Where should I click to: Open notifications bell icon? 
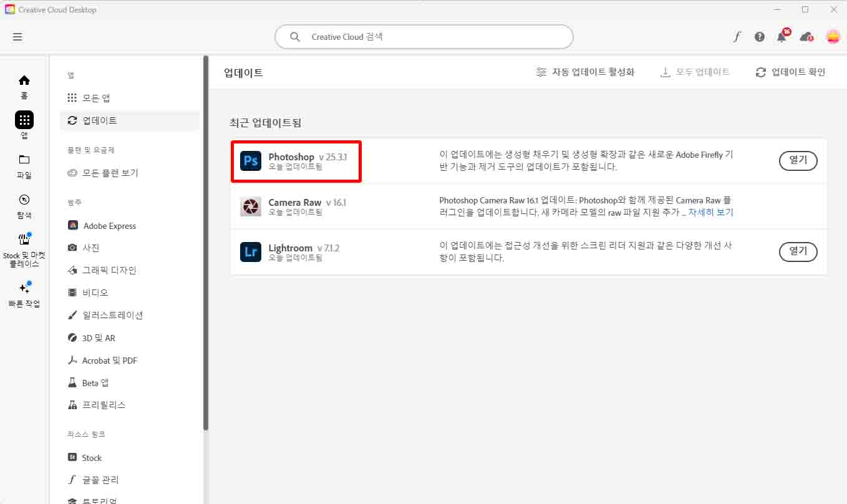click(782, 36)
